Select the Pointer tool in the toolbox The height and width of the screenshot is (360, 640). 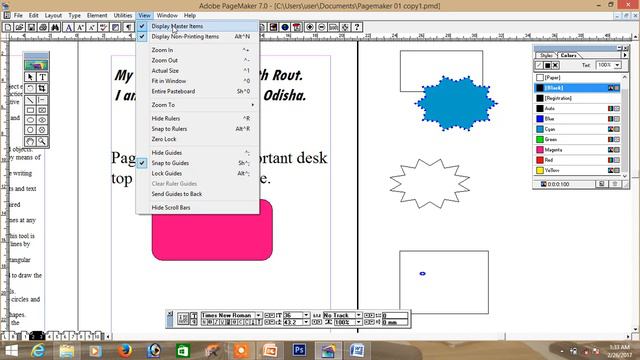pos(30,77)
